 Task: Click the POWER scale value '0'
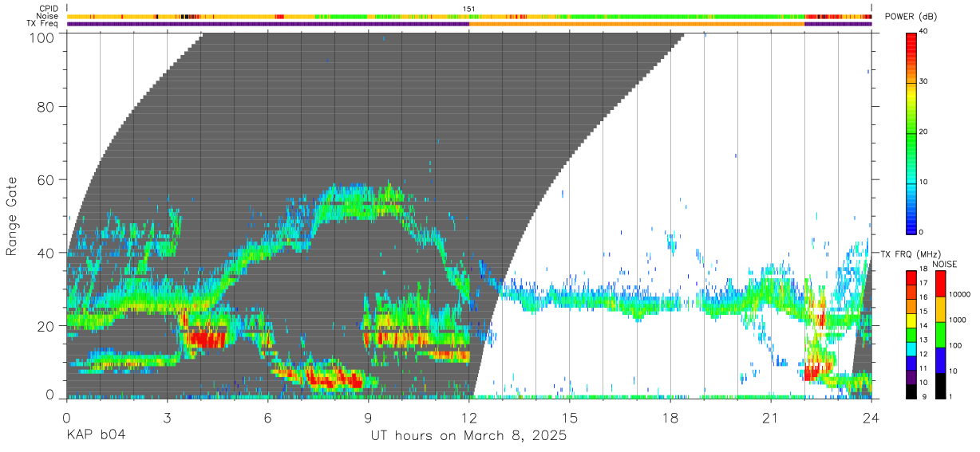coord(922,233)
